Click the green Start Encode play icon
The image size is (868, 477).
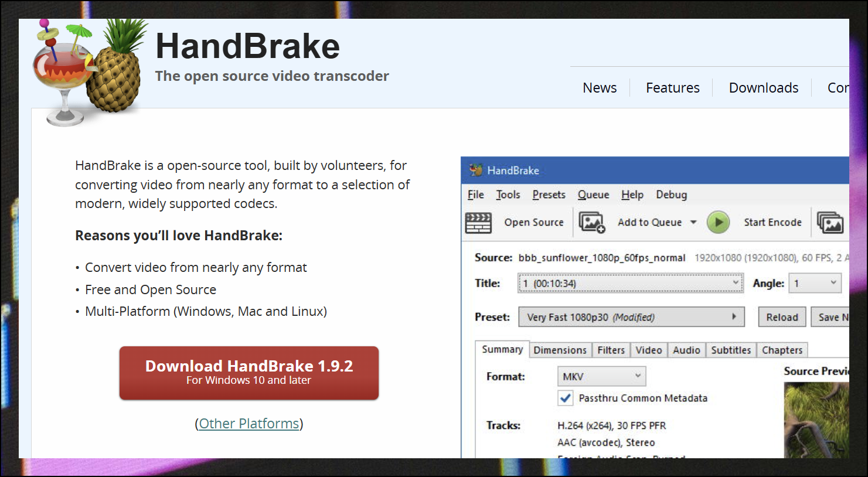pyautogui.click(x=718, y=223)
